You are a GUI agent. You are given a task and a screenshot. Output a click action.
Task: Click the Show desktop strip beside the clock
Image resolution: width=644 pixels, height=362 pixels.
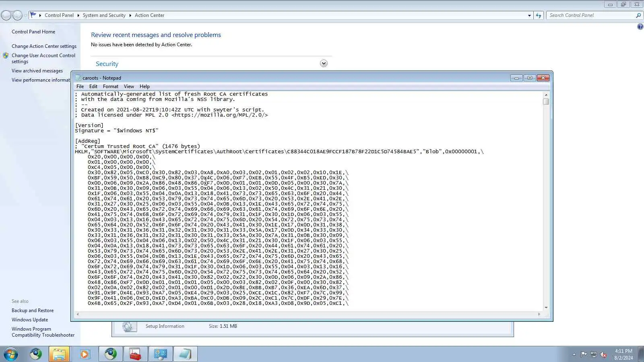point(641,354)
